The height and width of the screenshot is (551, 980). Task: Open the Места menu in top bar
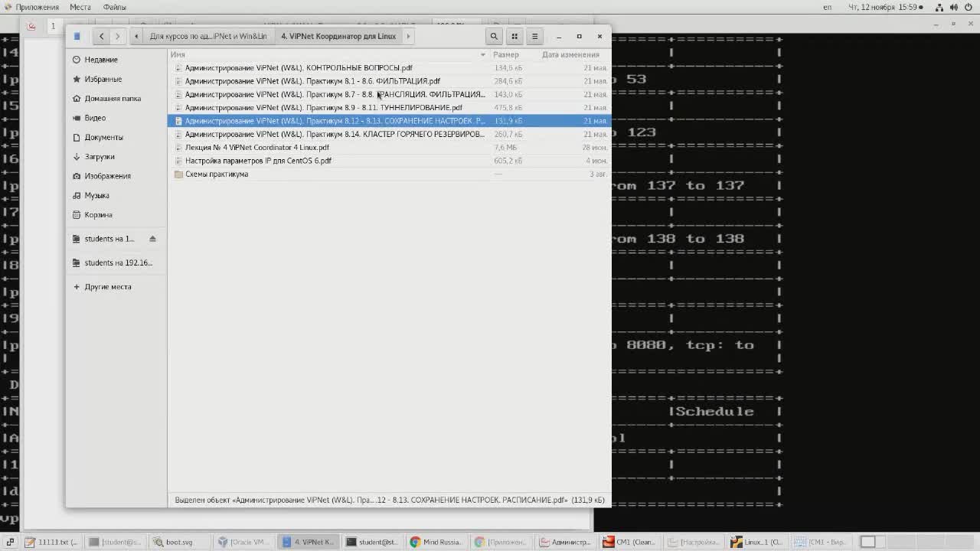[x=80, y=7]
